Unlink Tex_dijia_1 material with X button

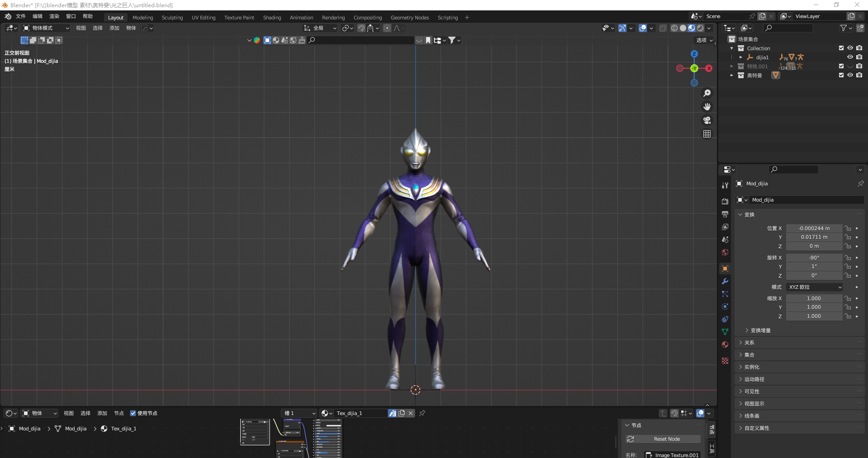(x=411, y=413)
